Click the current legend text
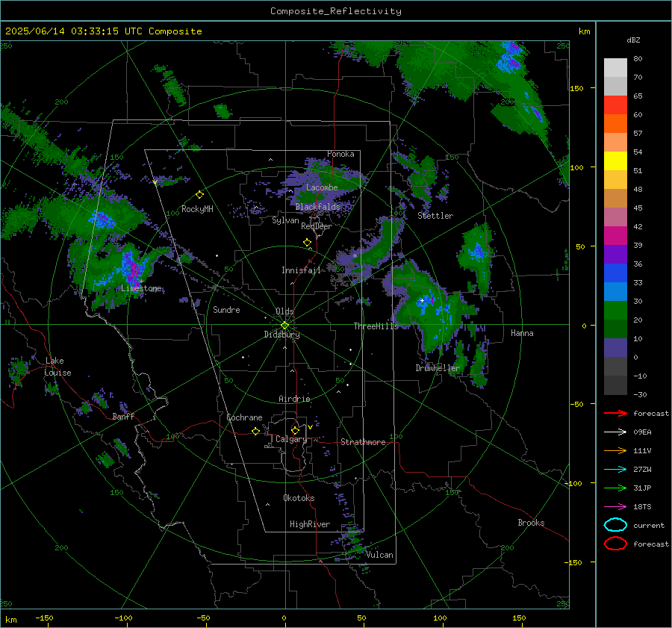Viewport: 672px width, 628px height. click(x=649, y=525)
